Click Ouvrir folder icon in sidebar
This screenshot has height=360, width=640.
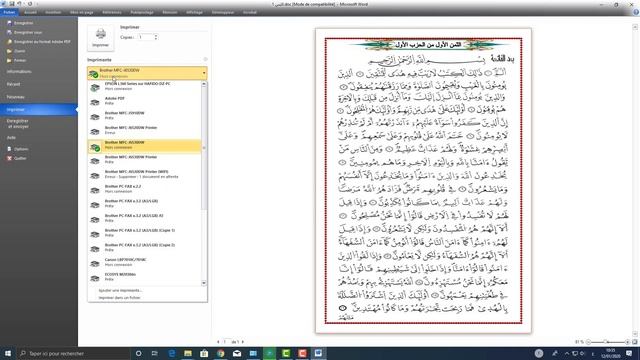9,51
